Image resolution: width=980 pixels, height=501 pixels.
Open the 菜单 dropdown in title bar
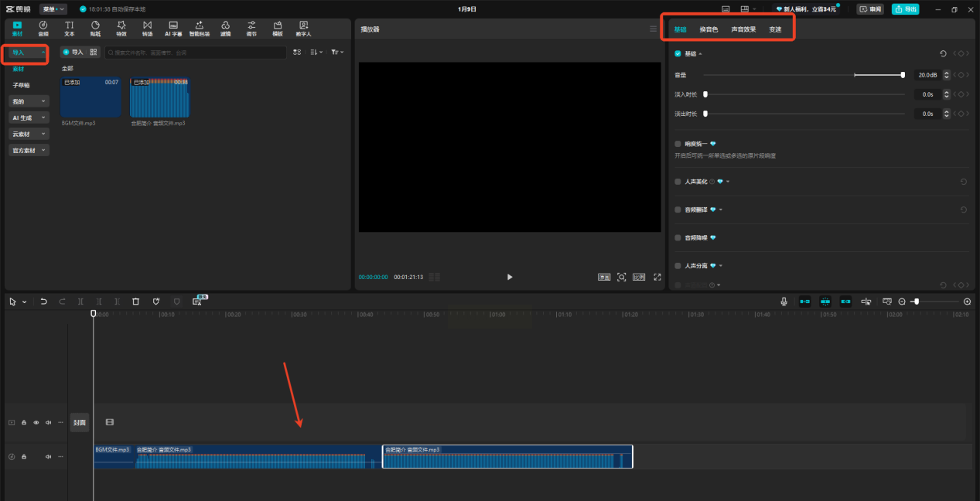53,9
